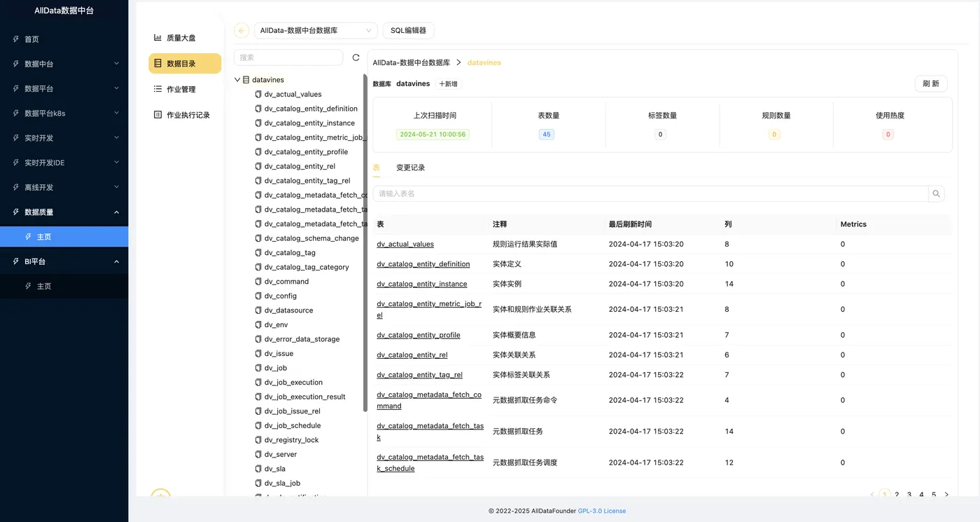Click the table icon next to dv_server

(x=258, y=455)
